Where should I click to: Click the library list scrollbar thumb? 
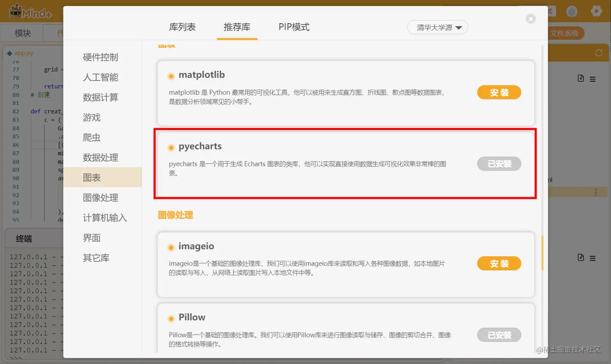[x=542, y=253]
